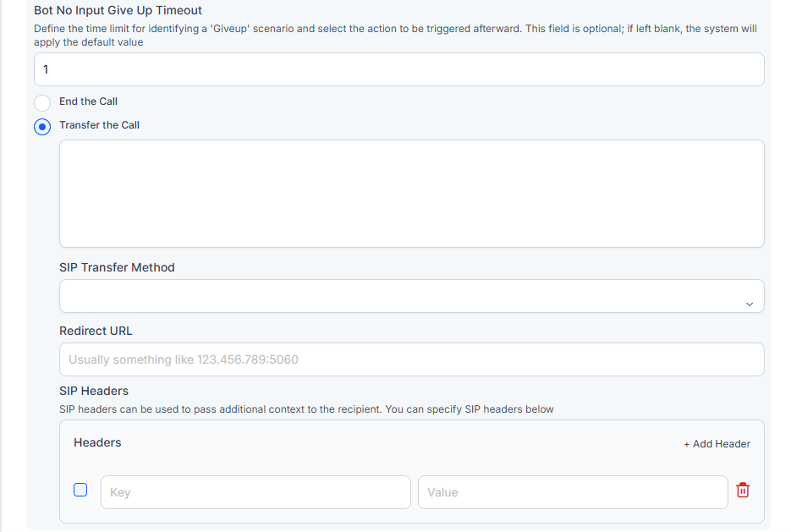Image resolution: width=791 pixels, height=532 pixels.
Task: Delete the header row with the trash icon
Action: (x=743, y=491)
